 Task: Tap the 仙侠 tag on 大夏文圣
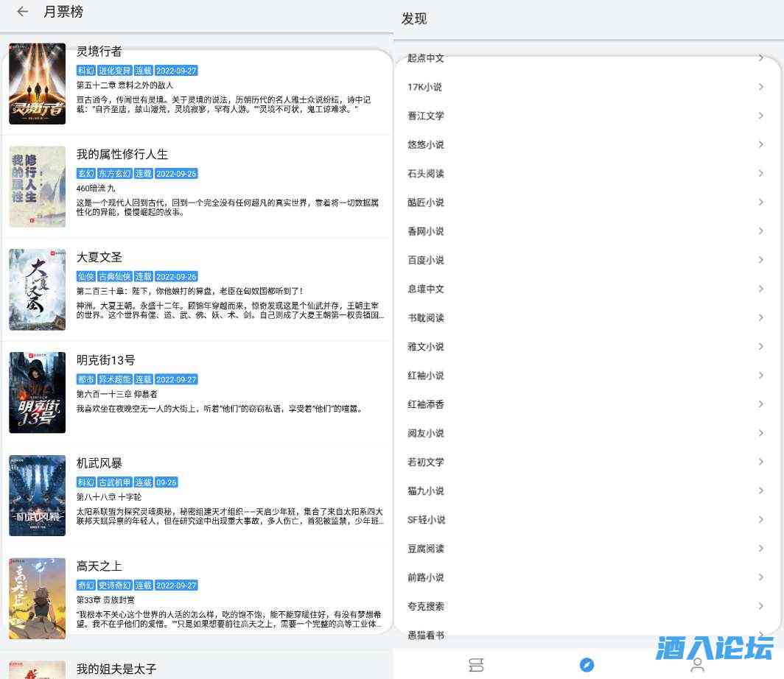pyautogui.click(x=86, y=276)
